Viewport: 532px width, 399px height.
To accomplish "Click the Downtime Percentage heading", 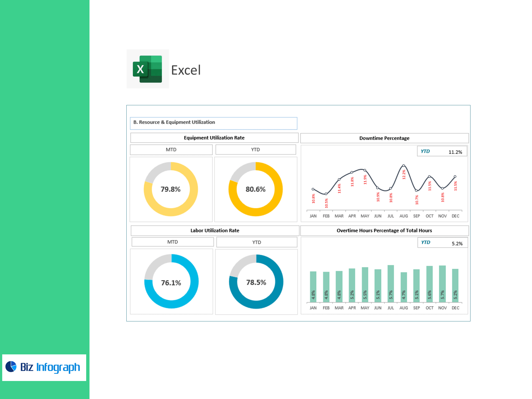I will (x=384, y=138).
